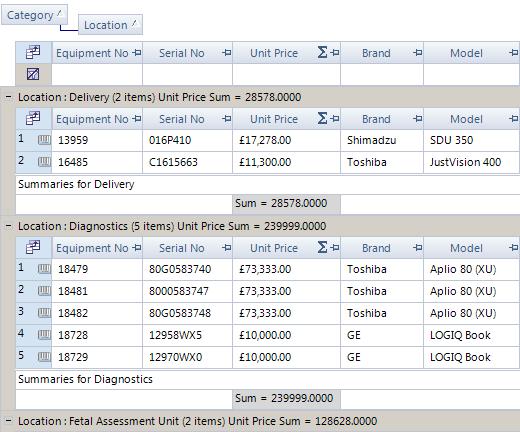Click the Model filter cell
The height and width of the screenshot is (432, 520).
[472, 74]
